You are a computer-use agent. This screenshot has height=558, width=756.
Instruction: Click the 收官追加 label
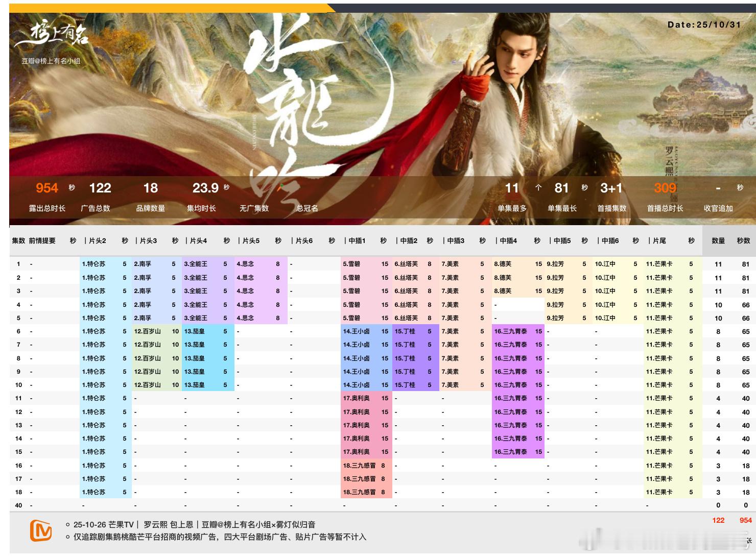pos(718,208)
